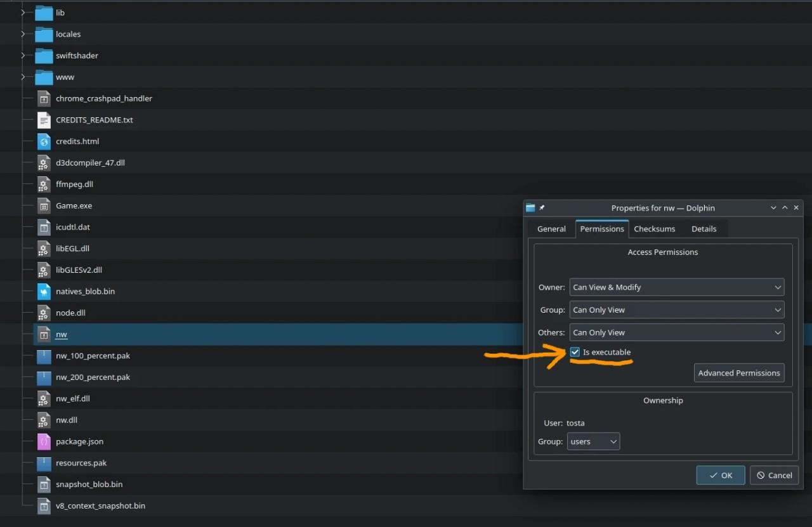Viewport: 812px width, 527px height.
Task: Select the CREDITS_README.txt text file icon
Action: tap(43, 120)
